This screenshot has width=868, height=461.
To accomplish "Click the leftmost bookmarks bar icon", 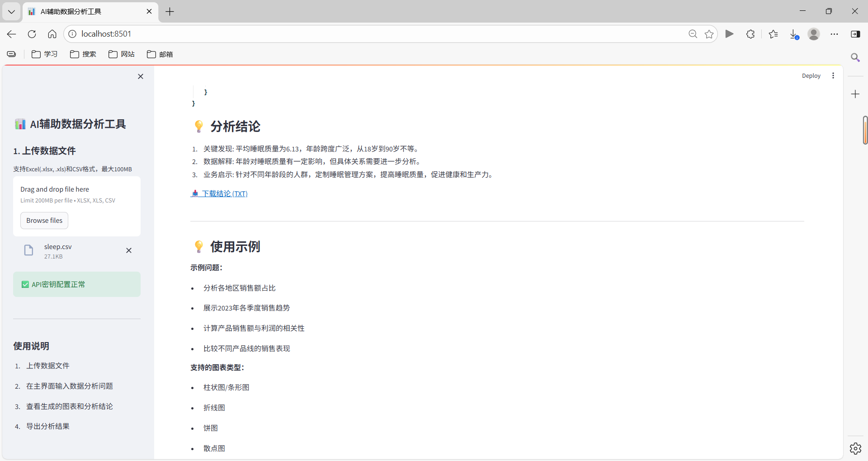I will (x=11, y=54).
